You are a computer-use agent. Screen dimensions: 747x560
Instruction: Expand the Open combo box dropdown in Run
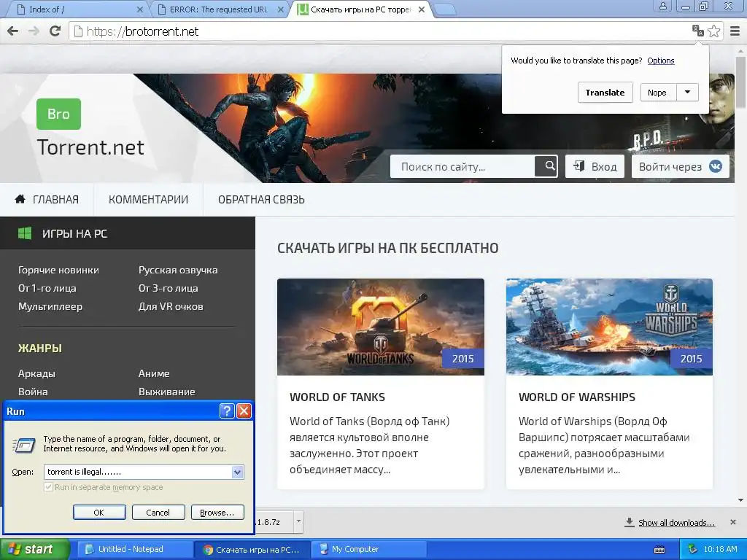237,472
